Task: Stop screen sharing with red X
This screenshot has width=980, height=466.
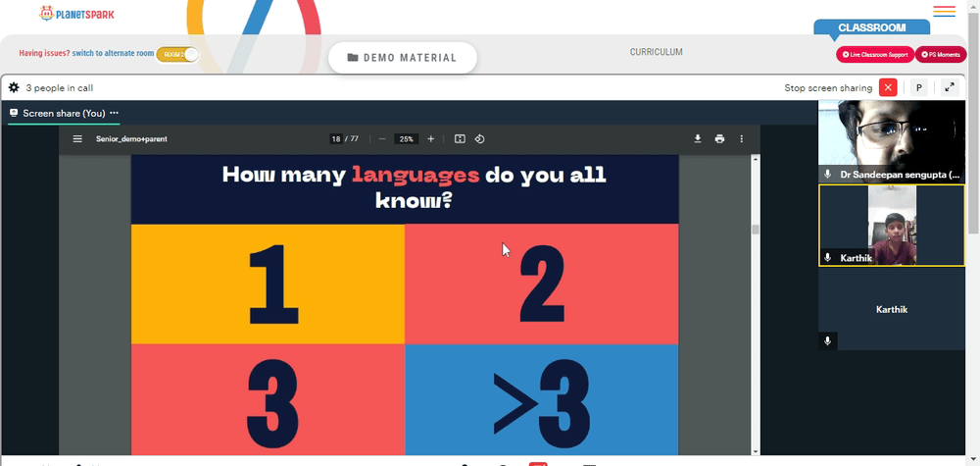Action: [x=888, y=87]
